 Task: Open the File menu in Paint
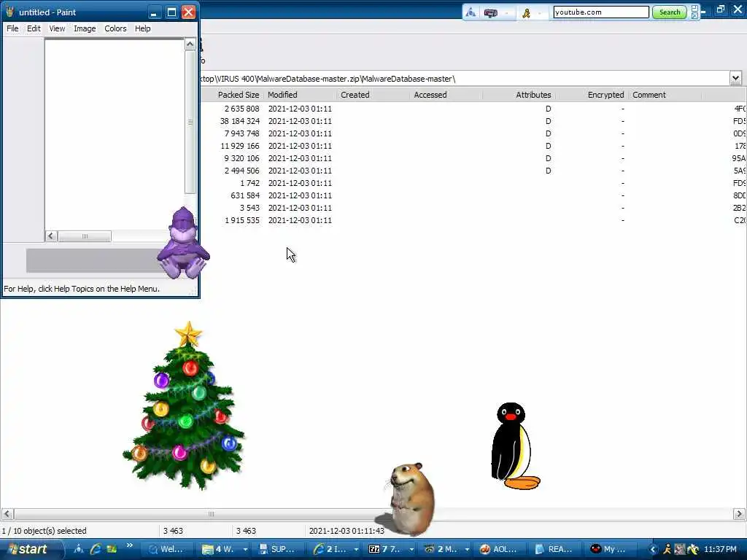pos(12,28)
